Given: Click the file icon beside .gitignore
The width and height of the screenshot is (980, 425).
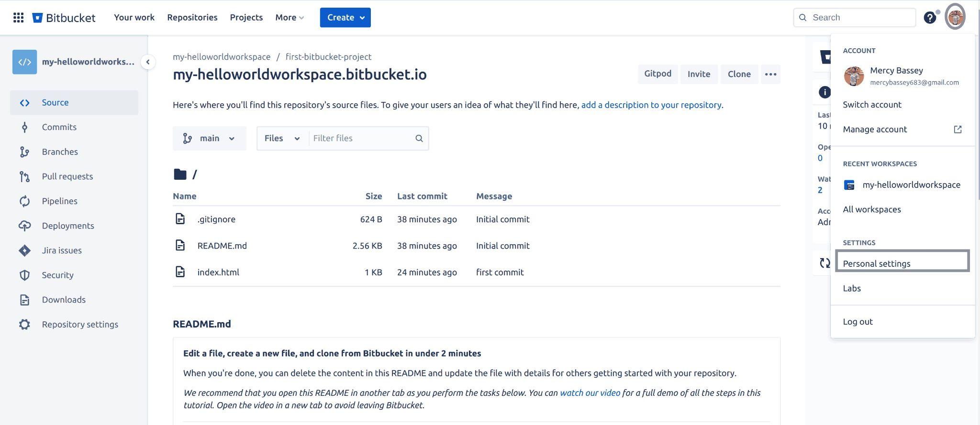Looking at the screenshot, I should pos(180,219).
